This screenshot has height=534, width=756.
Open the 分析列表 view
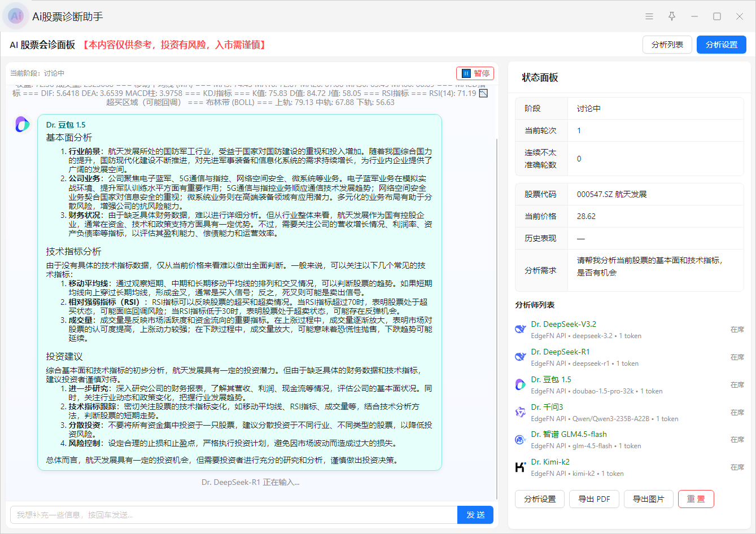point(667,45)
